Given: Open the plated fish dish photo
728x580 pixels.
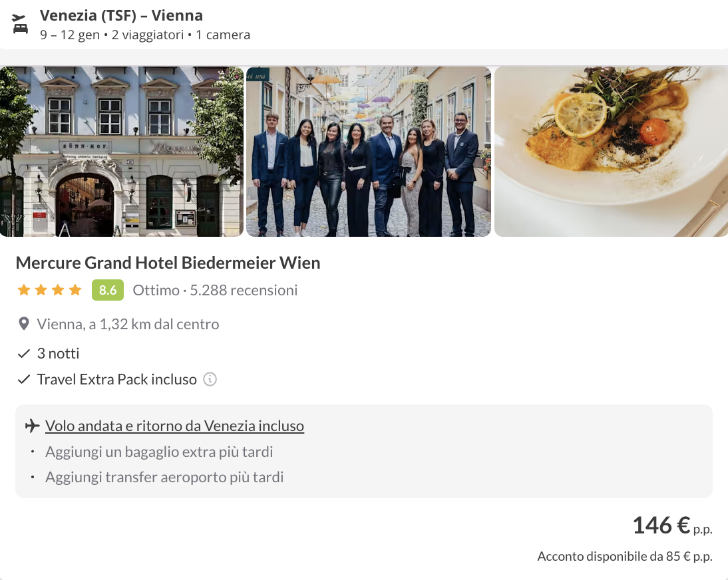Looking at the screenshot, I should pyautogui.click(x=611, y=152).
